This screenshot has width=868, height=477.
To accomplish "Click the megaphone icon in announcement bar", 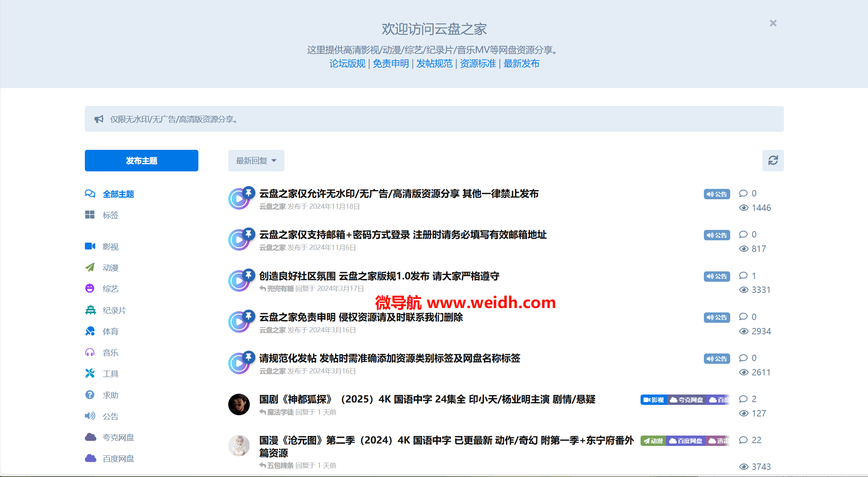I will pyautogui.click(x=99, y=119).
